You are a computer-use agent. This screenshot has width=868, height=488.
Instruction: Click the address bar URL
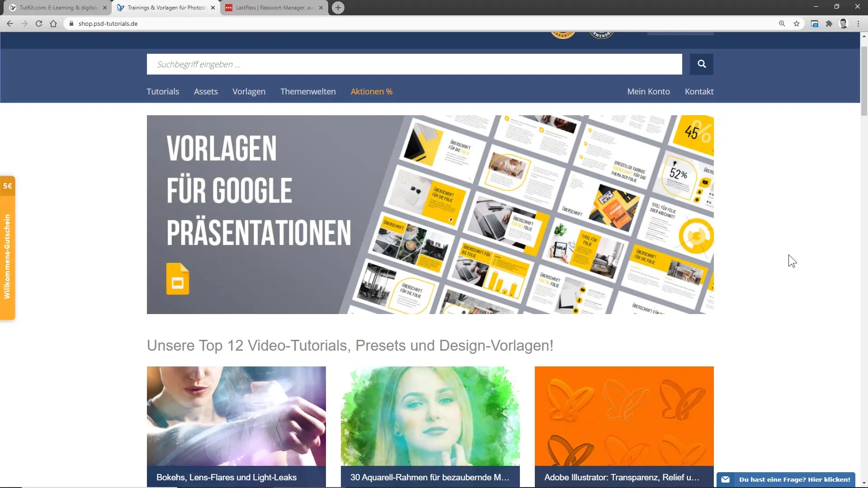click(108, 23)
